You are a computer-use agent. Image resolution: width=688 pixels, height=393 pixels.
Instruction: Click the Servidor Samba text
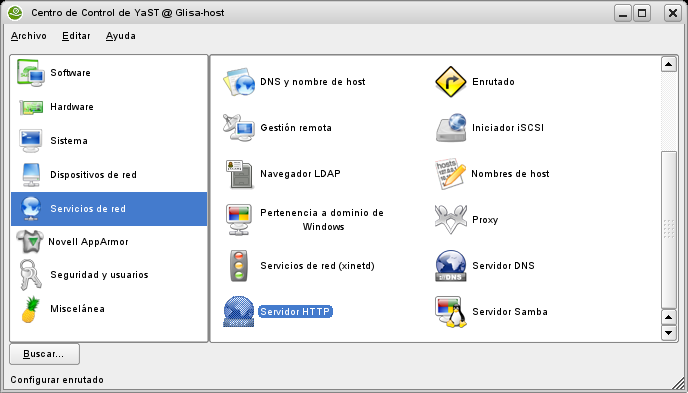tap(510, 312)
